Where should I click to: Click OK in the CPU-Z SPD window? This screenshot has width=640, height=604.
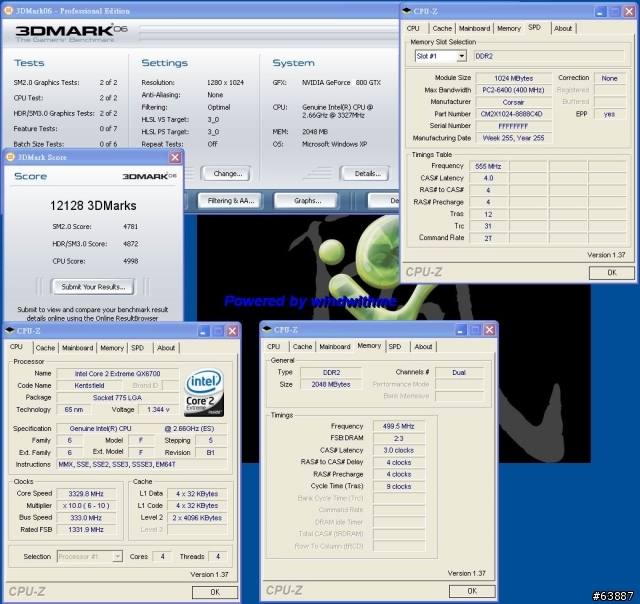pos(611,272)
